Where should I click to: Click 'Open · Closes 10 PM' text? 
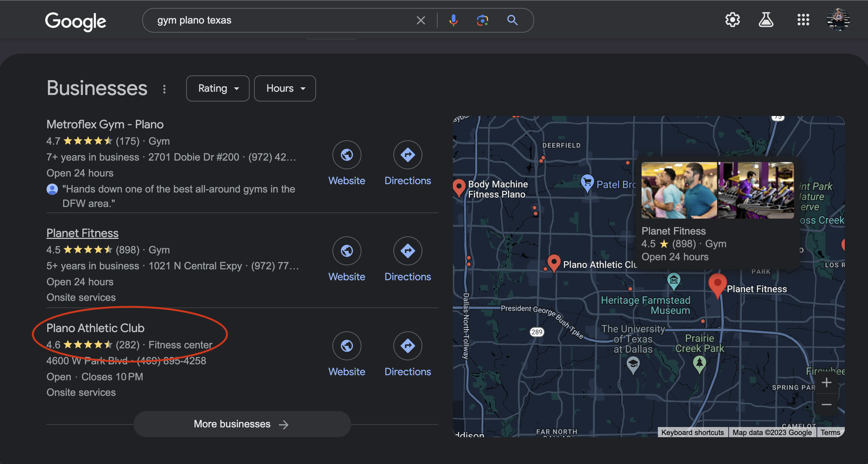point(95,377)
